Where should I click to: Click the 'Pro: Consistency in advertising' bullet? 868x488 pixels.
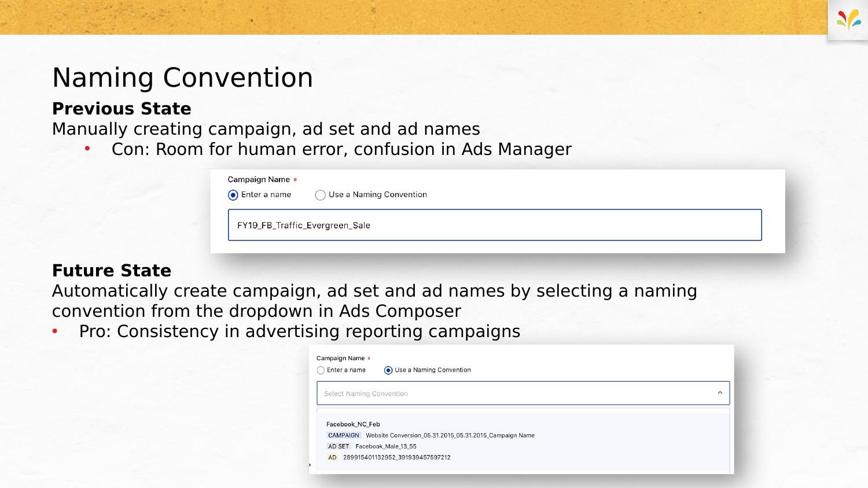click(x=300, y=331)
